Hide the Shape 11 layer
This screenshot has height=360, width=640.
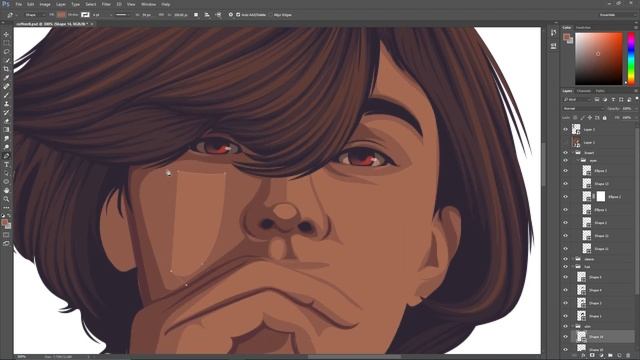565,249
